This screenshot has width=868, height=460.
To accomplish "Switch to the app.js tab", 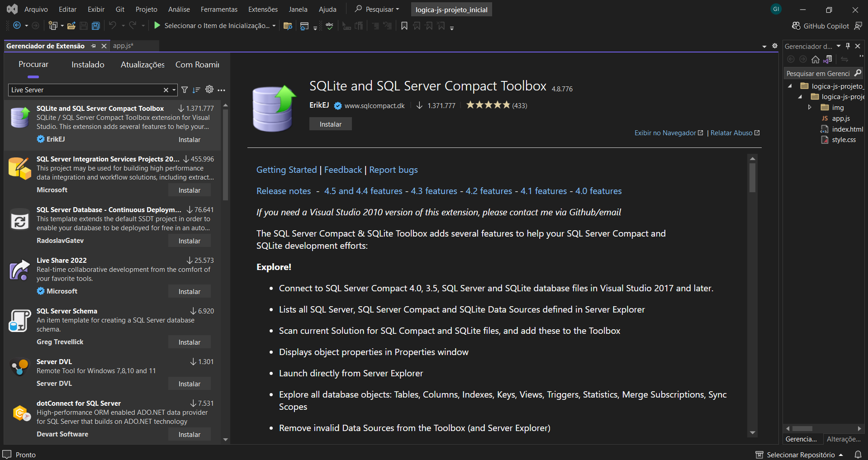I will (123, 46).
